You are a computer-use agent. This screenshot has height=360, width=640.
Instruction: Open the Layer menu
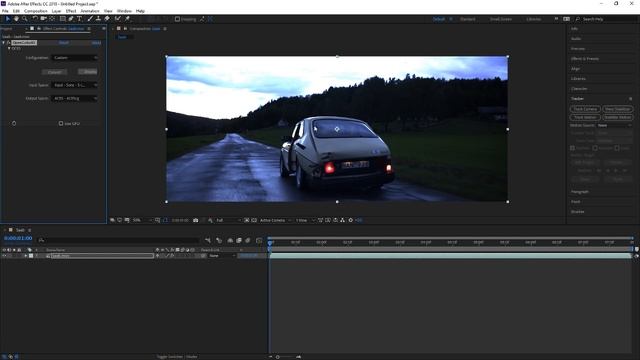(x=56, y=11)
